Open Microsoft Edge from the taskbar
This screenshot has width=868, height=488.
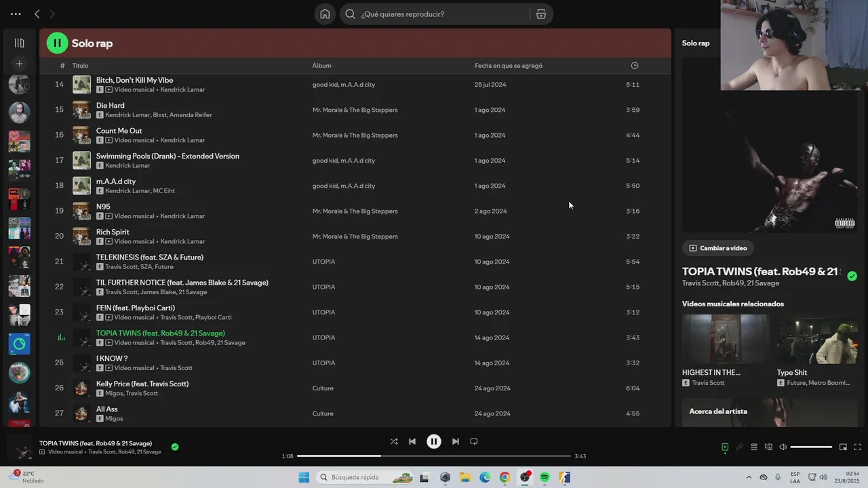coord(485,477)
